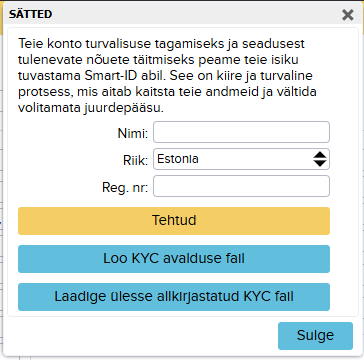This screenshot has height=360, width=364.
Task: Click the down arrow on the Riik selector
Action: click(x=320, y=163)
